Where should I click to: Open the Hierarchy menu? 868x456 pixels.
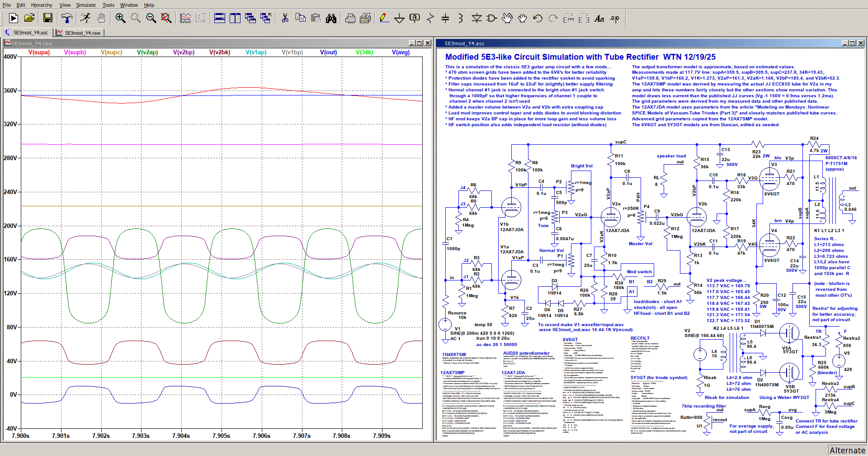[42, 5]
